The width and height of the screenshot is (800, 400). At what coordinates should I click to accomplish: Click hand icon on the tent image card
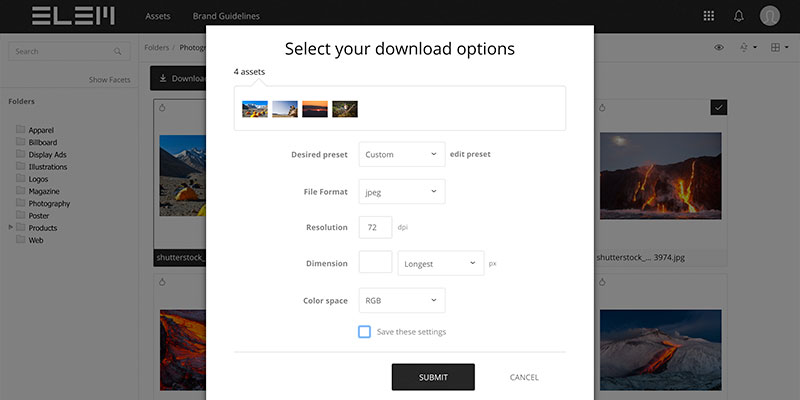pyautogui.click(x=162, y=108)
